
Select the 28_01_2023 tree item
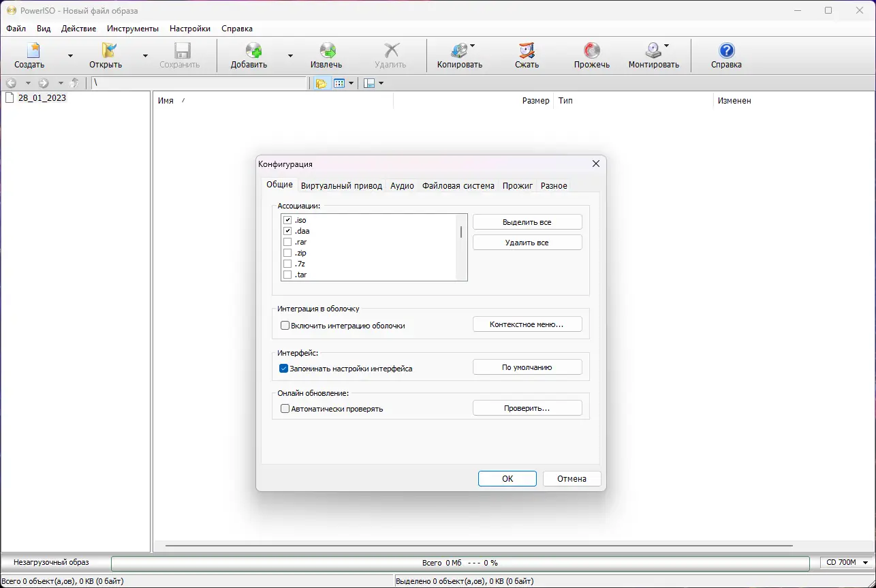tap(42, 97)
